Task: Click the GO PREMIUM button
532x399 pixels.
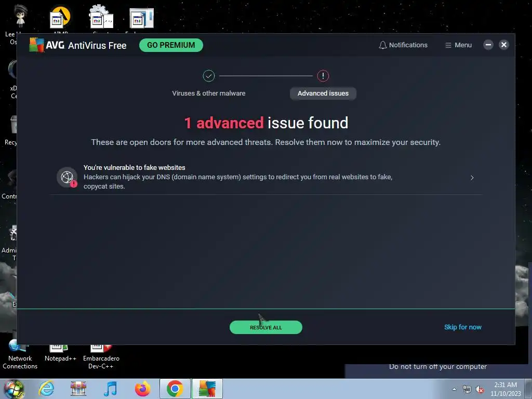Action: click(171, 45)
